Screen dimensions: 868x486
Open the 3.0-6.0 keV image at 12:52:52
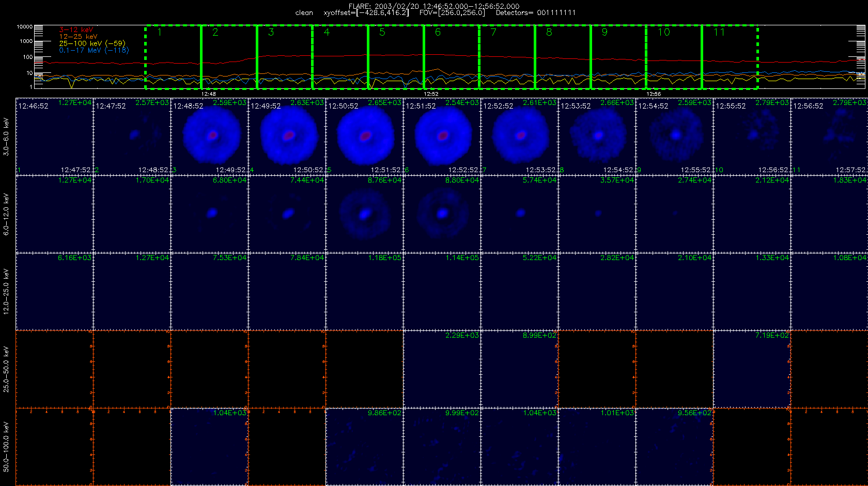pos(520,136)
